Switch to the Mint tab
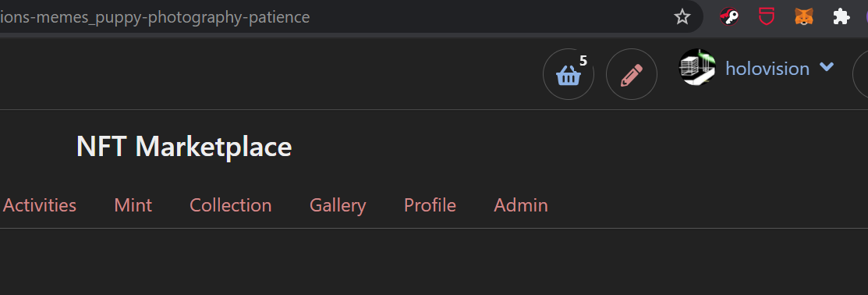Image resolution: width=868 pixels, height=295 pixels. 133,205
